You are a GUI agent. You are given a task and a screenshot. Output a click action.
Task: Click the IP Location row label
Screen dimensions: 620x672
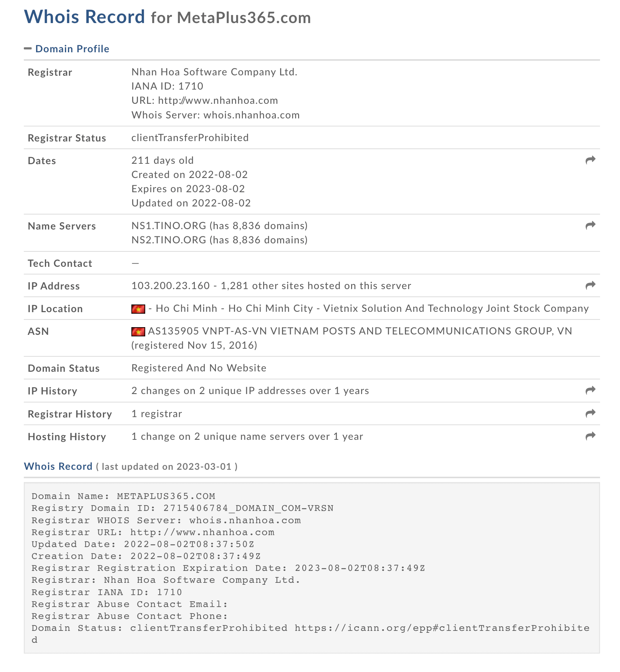tap(55, 309)
